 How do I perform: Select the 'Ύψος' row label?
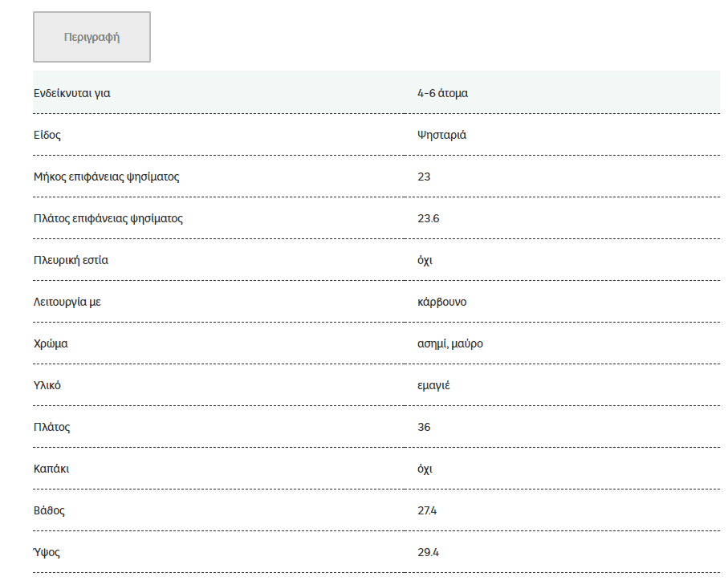[x=47, y=552]
